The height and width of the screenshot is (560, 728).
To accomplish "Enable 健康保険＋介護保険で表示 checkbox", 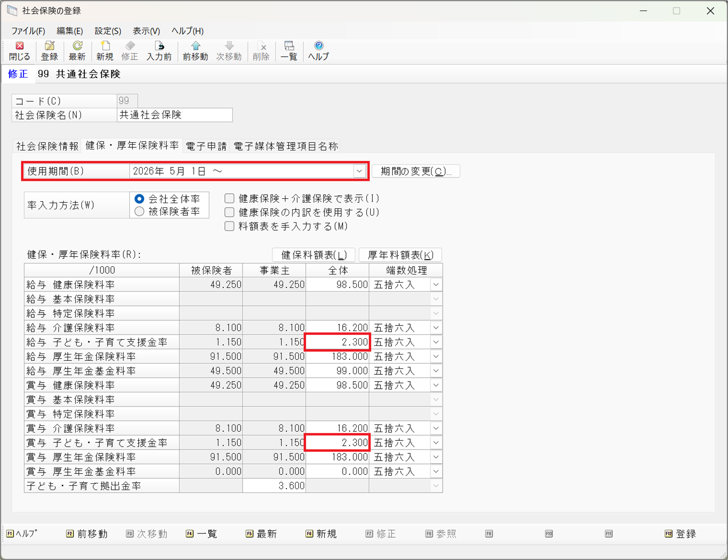I will [229, 198].
